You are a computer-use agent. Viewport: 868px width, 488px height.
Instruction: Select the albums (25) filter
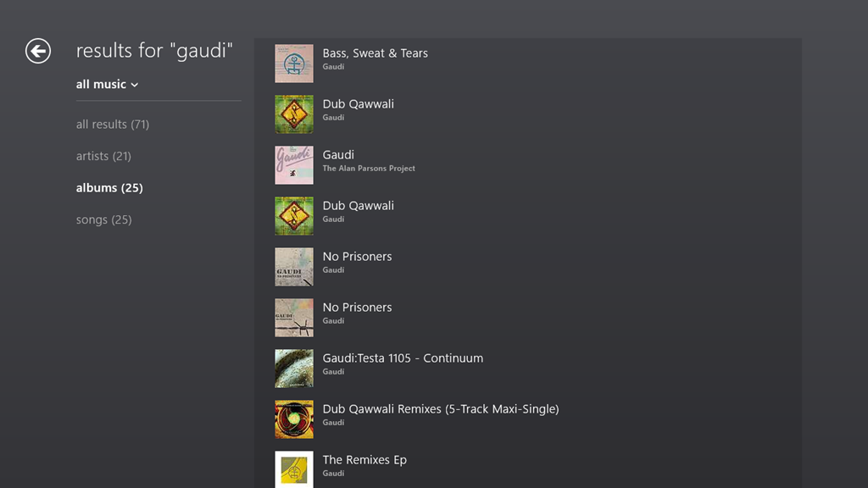(109, 188)
